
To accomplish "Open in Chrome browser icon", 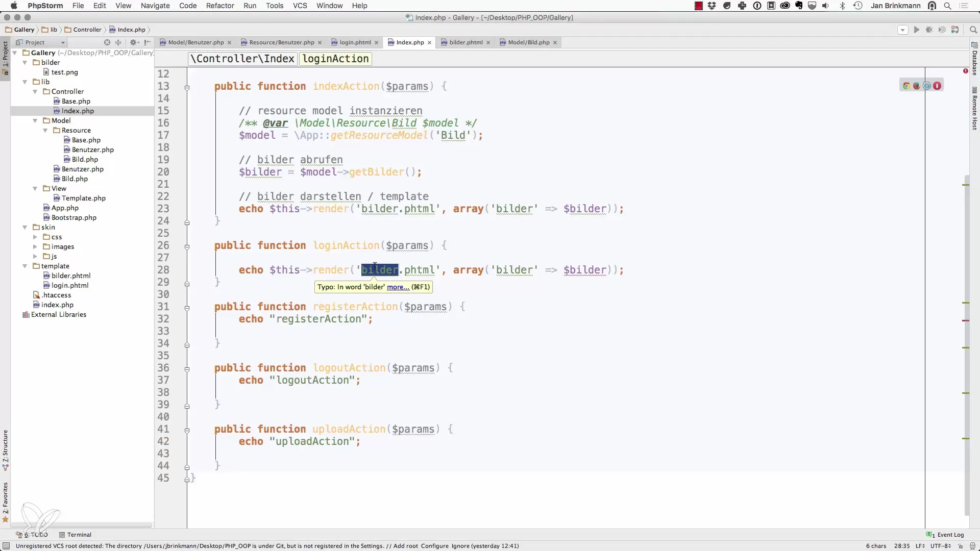I will pyautogui.click(x=906, y=86).
